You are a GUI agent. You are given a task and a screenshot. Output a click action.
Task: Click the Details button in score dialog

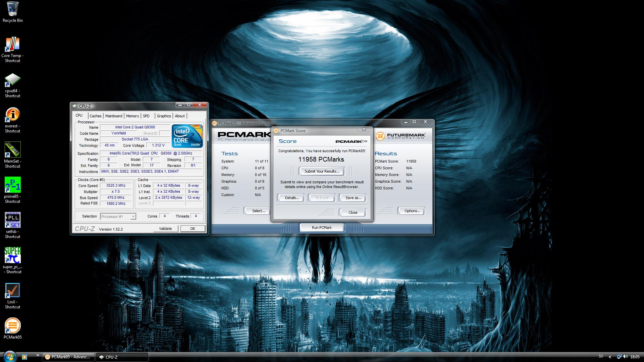[x=292, y=198]
